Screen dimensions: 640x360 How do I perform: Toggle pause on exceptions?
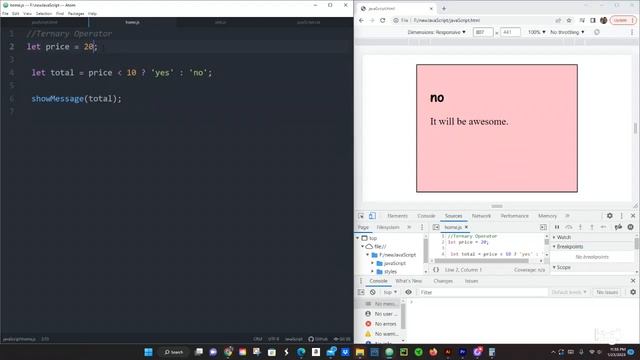click(631, 227)
